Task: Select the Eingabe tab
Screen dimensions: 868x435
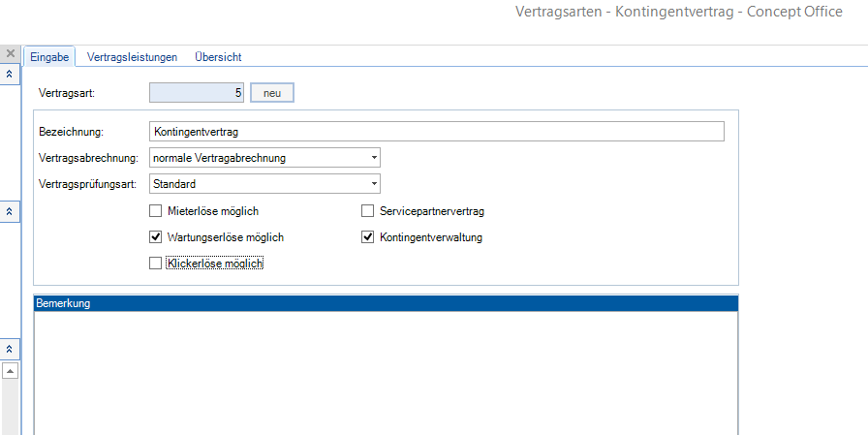Action: [49, 57]
